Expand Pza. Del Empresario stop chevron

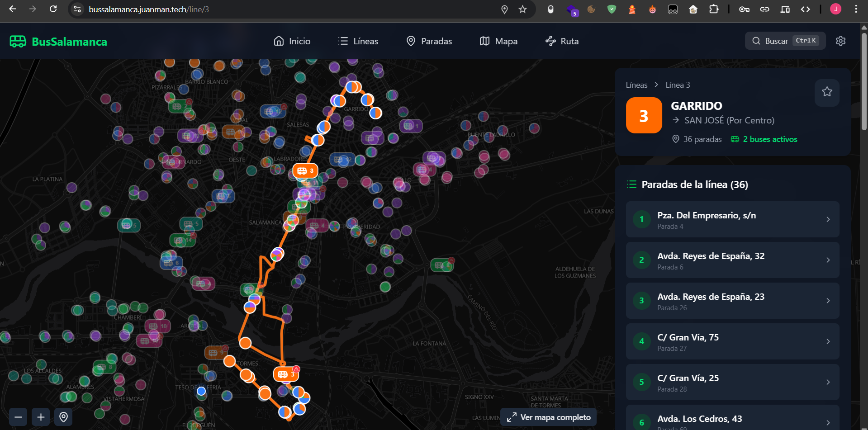tap(828, 219)
